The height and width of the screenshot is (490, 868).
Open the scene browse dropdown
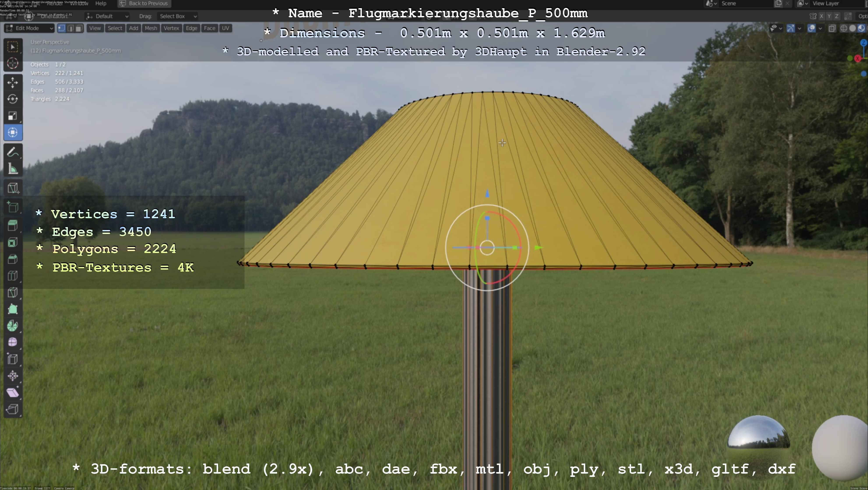pos(711,3)
